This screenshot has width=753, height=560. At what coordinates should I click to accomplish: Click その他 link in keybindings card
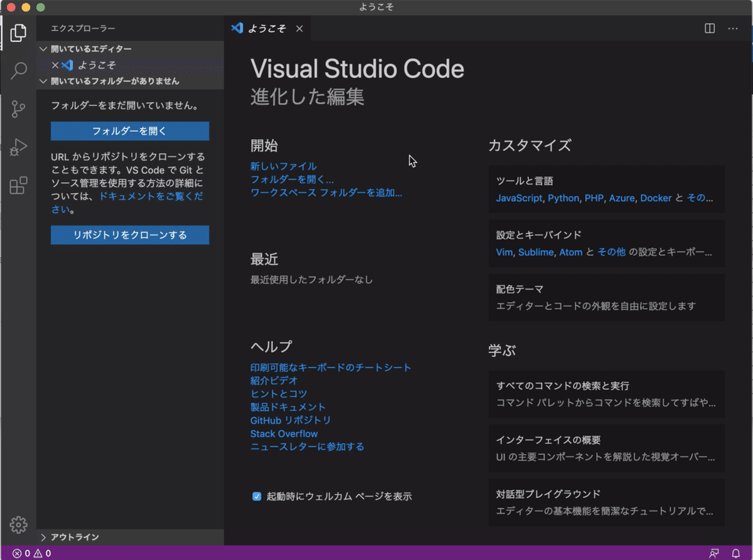(x=611, y=252)
